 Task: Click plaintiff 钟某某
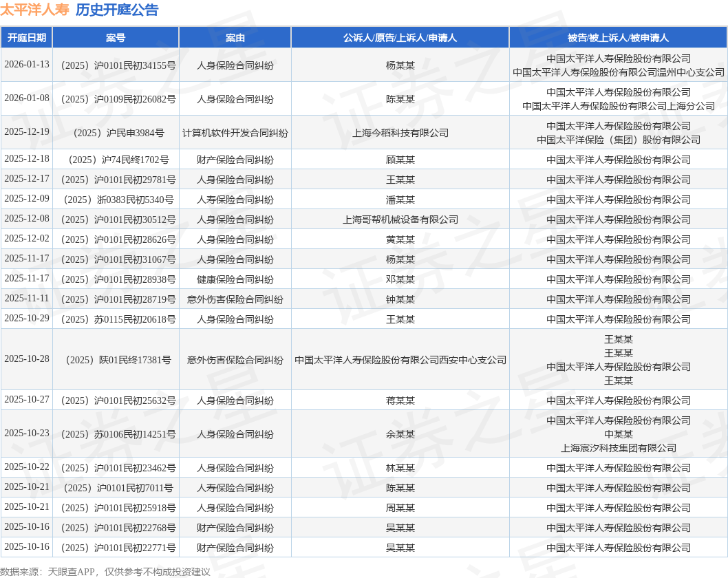pyautogui.click(x=400, y=299)
